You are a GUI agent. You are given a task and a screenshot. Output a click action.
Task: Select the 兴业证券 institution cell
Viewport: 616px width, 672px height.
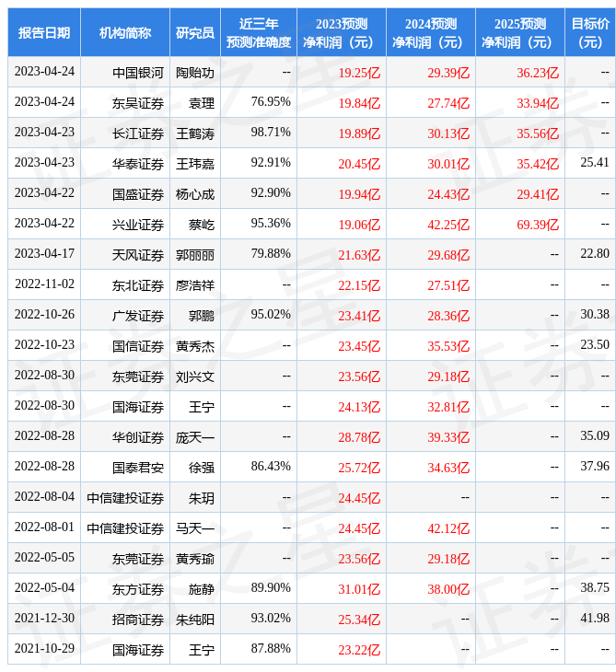138,225
